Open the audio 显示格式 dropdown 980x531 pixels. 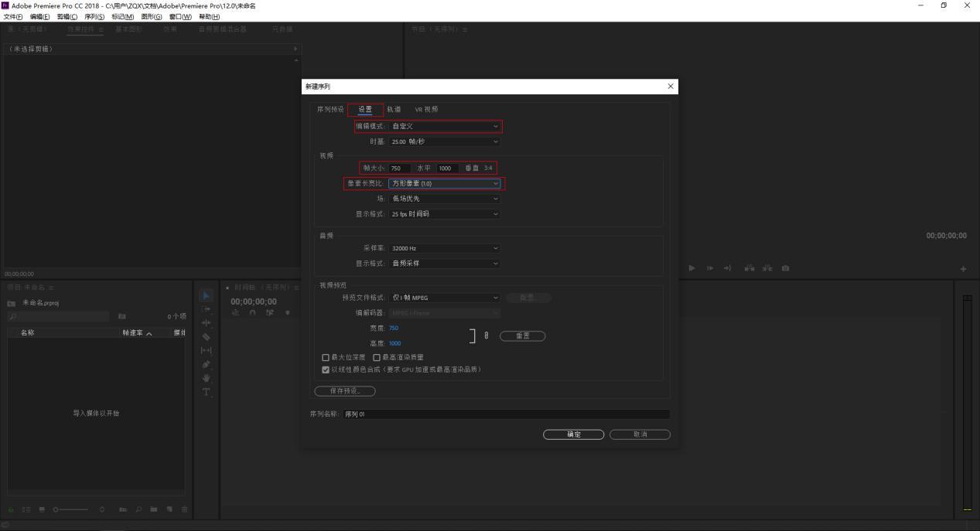pos(445,264)
